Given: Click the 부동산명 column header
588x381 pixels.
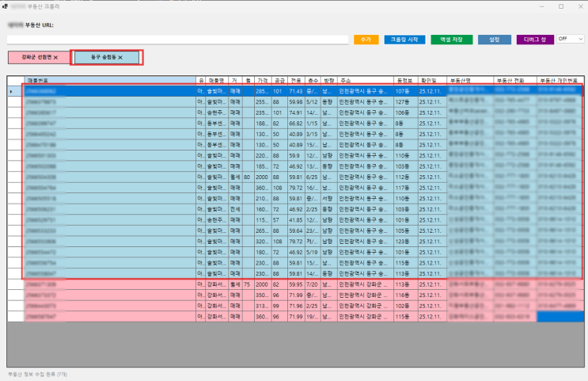Looking at the screenshot, I should click(x=470, y=80).
